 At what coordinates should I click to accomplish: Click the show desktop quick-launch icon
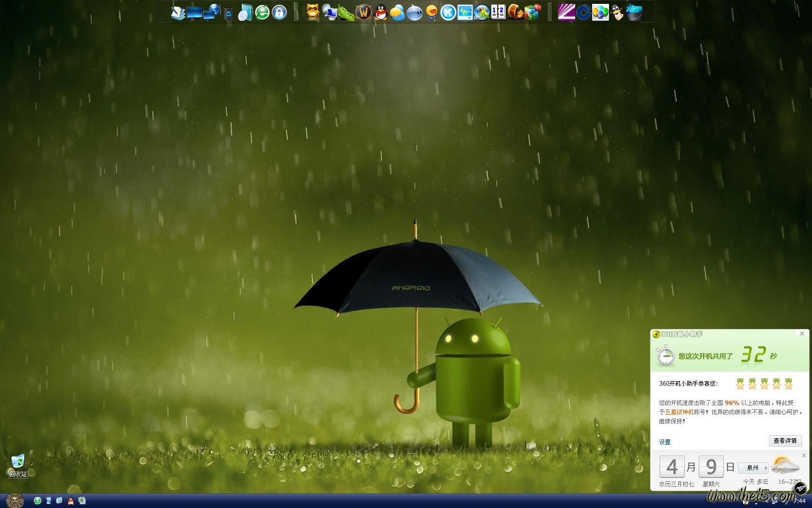pyautogui.click(x=49, y=501)
